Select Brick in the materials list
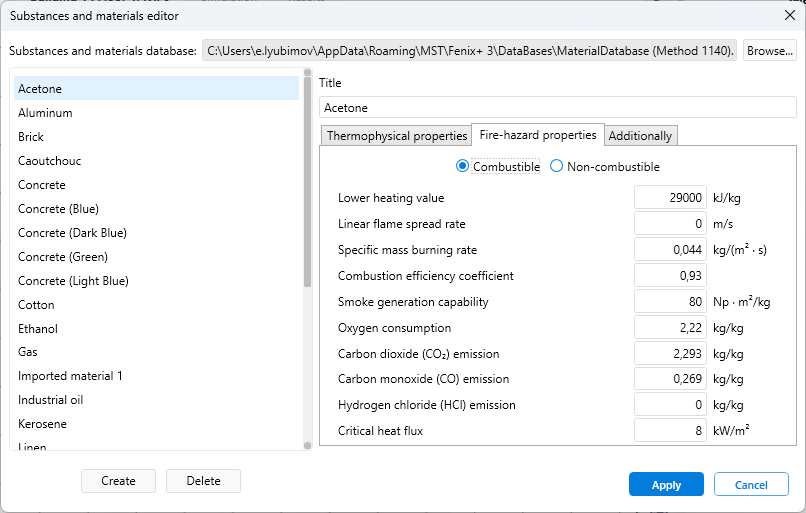 [x=156, y=137]
